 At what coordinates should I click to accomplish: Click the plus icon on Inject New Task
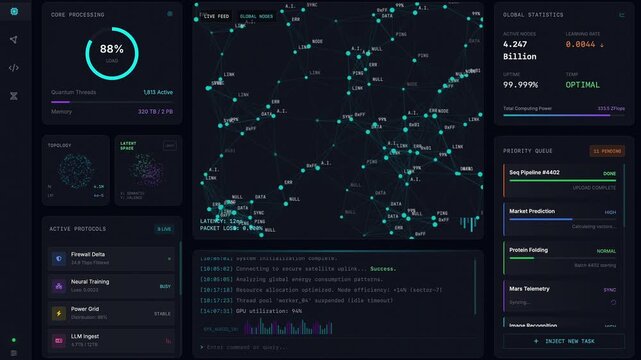[536, 341]
